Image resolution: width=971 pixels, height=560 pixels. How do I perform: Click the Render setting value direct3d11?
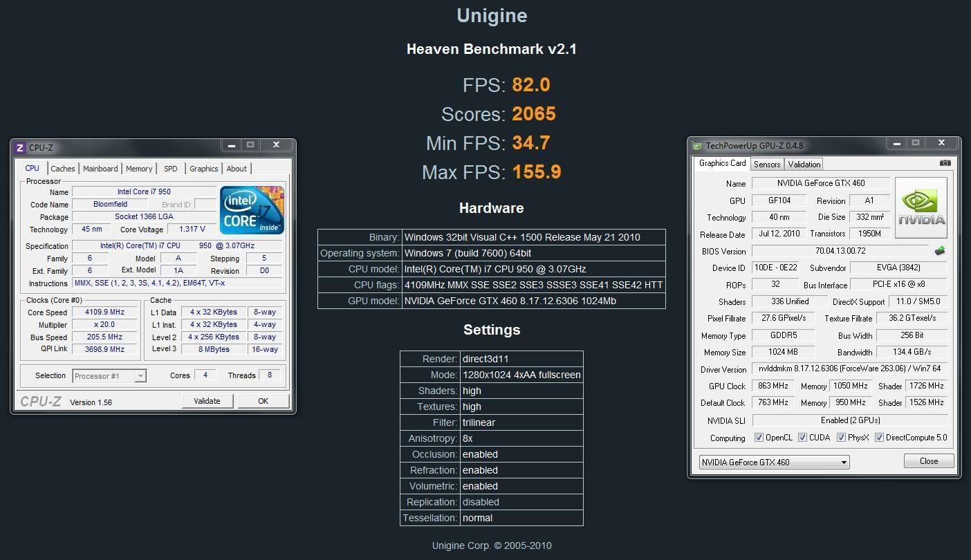coord(486,359)
